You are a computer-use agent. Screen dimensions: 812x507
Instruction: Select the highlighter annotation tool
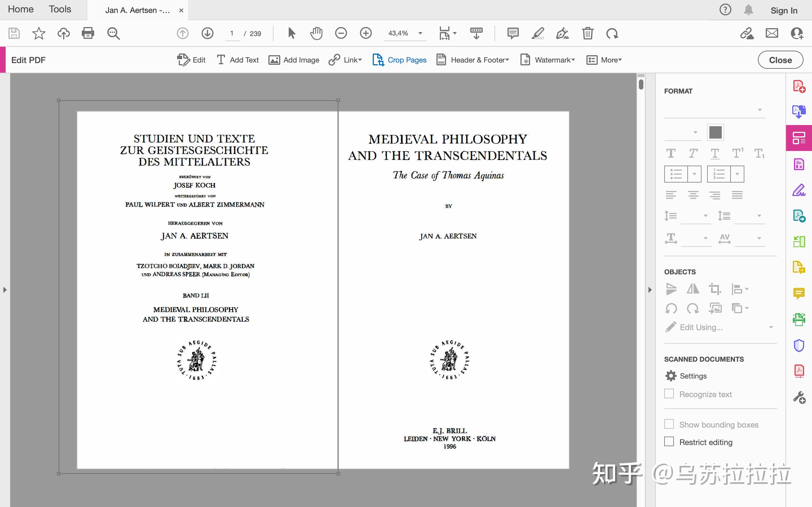point(537,33)
